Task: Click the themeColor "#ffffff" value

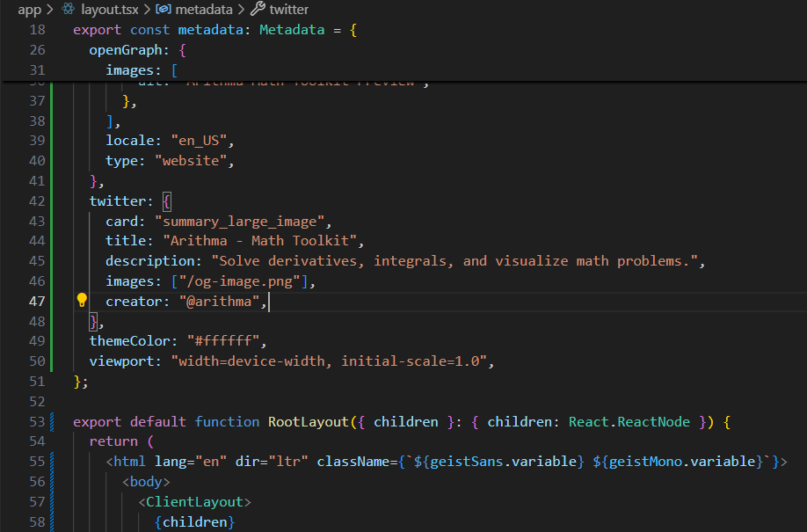Action: click(223, 341)
